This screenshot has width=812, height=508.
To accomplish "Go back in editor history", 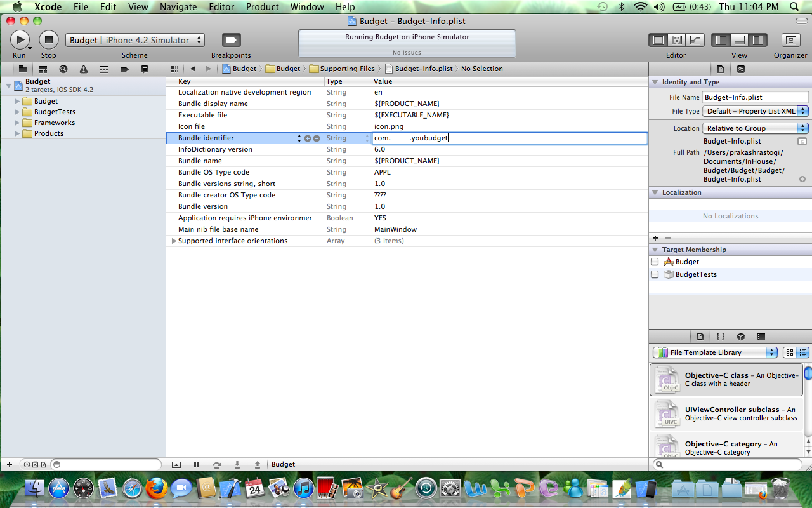I will click(x=193, y=69).
